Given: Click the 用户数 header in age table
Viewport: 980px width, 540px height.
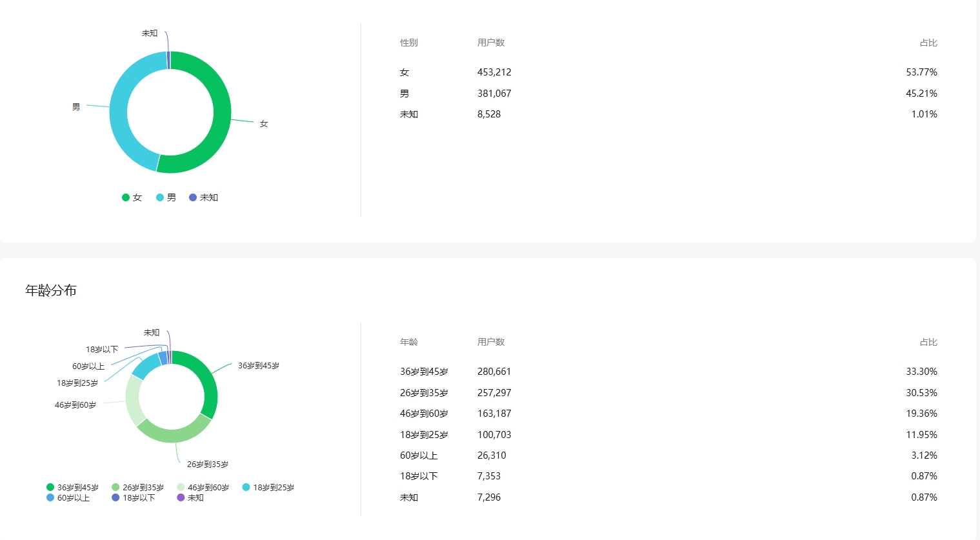Looking at the screenshot, I should (491, 342).
